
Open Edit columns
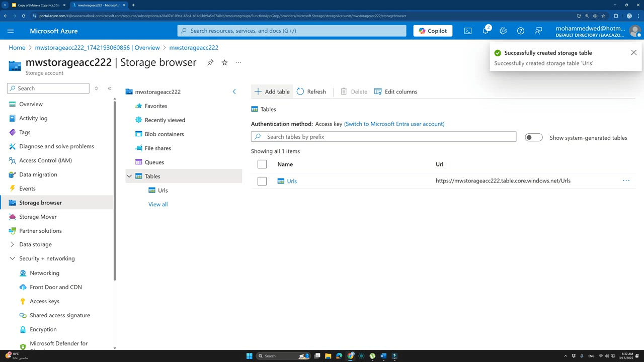(x=395, y=92)
